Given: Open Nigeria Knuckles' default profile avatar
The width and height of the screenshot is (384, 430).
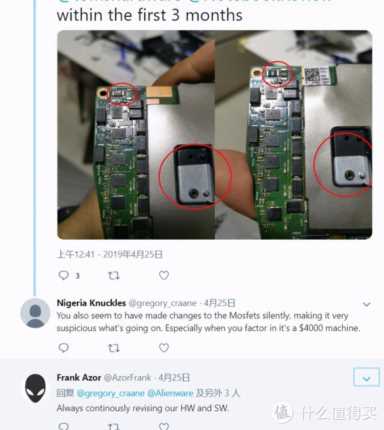Looking at the screenshot, I should pos(35,313).
